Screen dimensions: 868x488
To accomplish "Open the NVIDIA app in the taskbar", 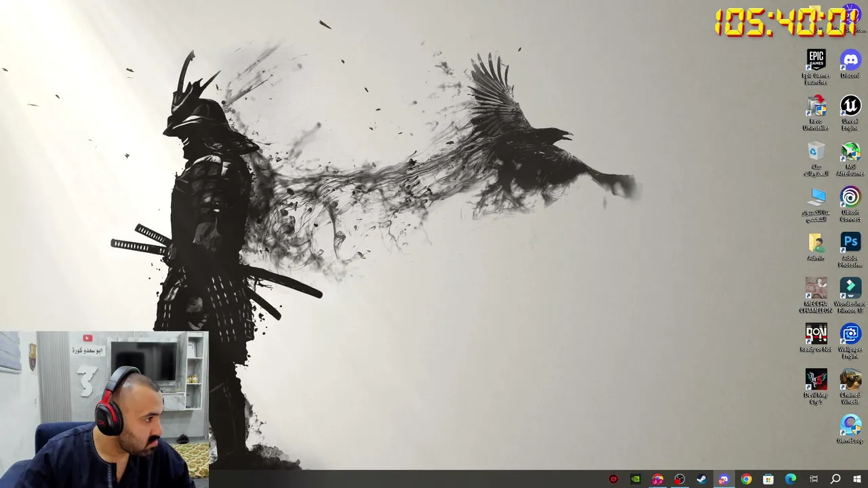I will click(635, 479).
